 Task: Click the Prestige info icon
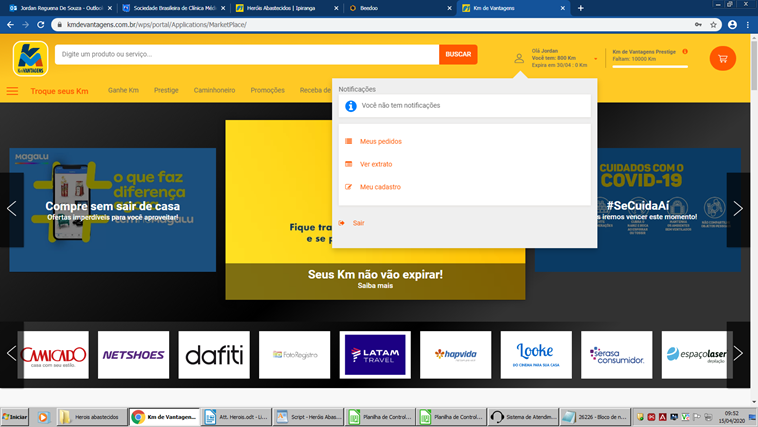point(685,52)
